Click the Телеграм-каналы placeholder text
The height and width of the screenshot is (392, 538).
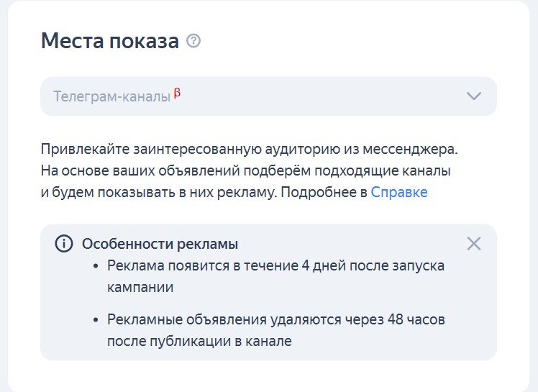point(111,96)
